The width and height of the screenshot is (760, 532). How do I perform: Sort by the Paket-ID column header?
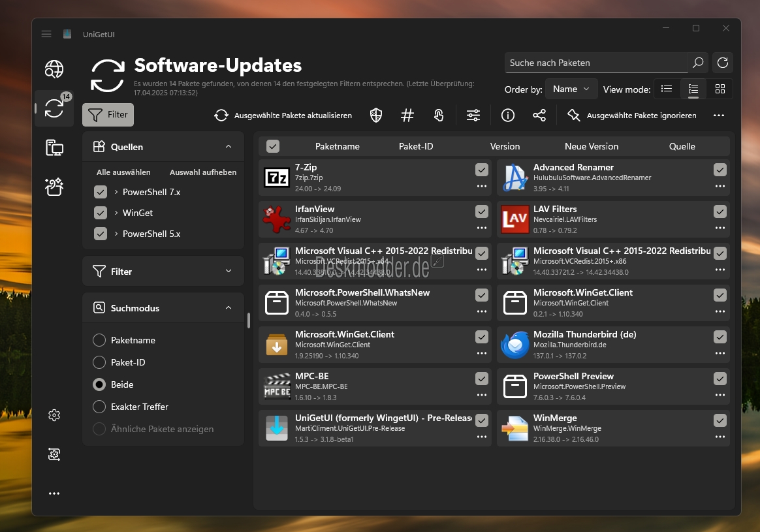(416, 146)
